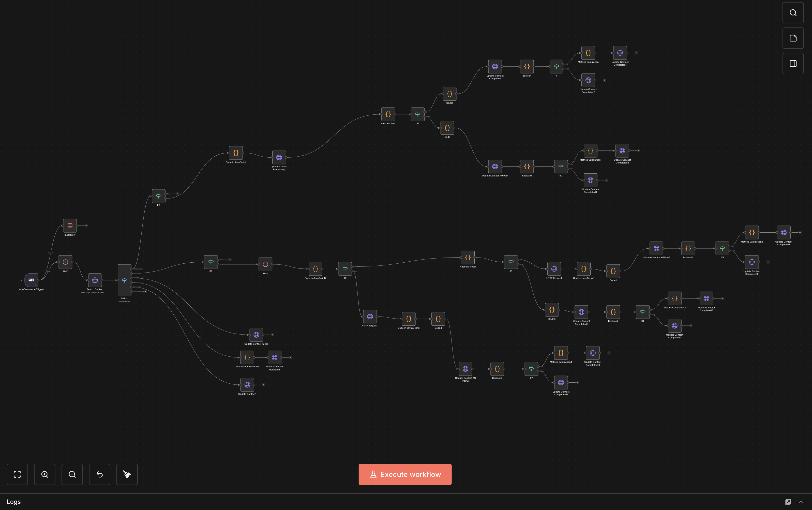Image resolution: width=812 pixels, height=510 pixels.
Task: Open the If8 node
Action: pos(211,262)
